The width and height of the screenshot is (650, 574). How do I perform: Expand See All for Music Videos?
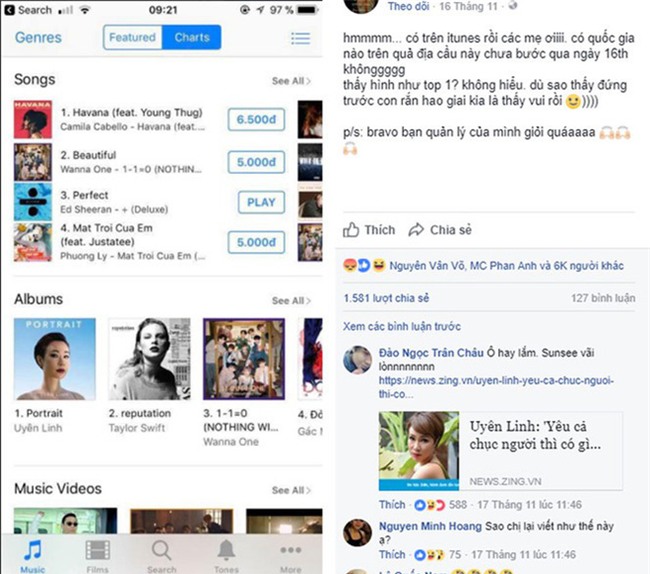pos(291,490)
